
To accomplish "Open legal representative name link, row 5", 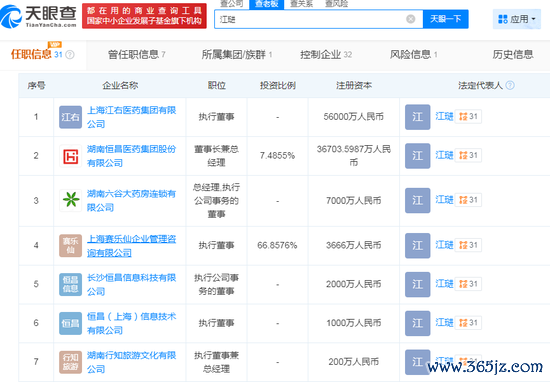I will [x=444, y=283].
